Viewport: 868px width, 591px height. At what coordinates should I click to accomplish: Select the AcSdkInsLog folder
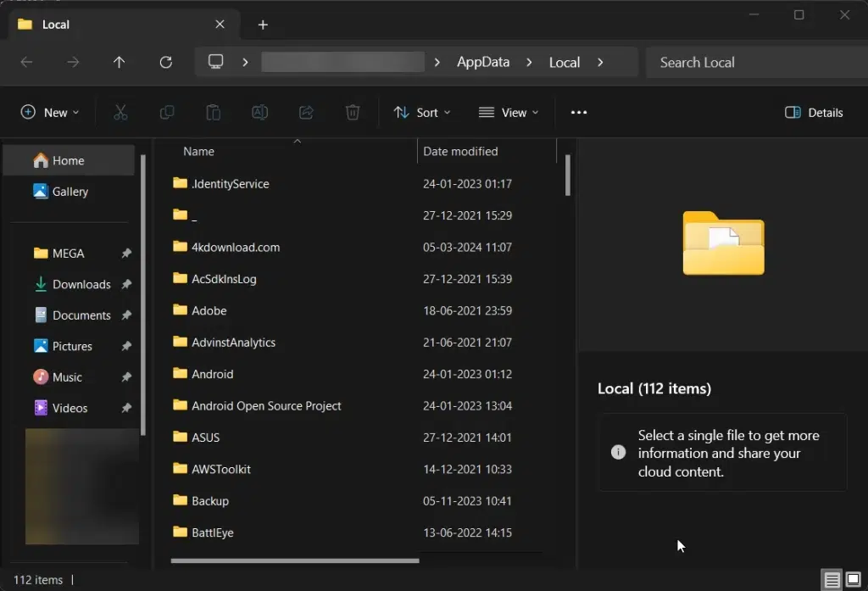point(214,279)
